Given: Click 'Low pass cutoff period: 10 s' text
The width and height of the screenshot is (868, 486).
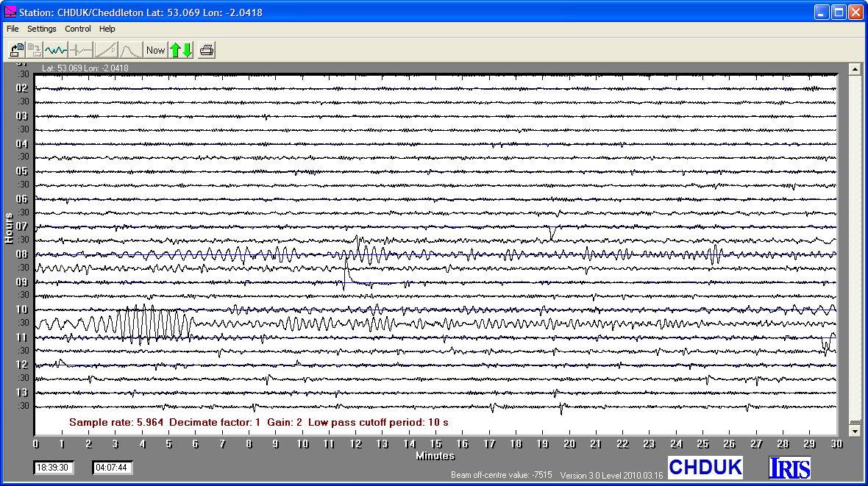Looking at the screenshot, I should (378, 422).
